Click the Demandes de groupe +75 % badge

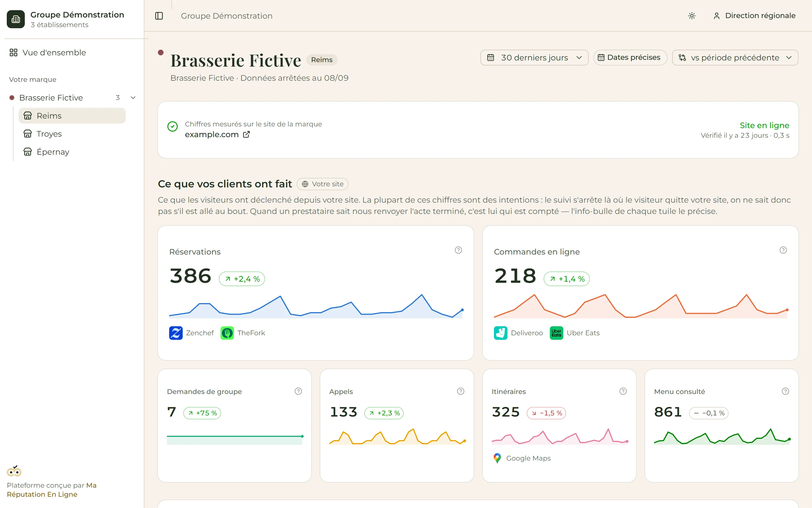point(202,413)
